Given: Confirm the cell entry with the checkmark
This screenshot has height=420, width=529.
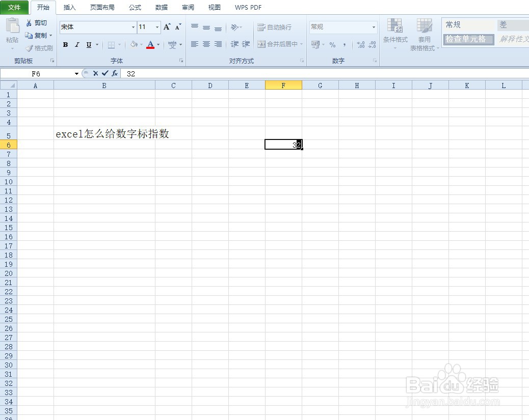Looking at the screenshot, I should [104, 73].
